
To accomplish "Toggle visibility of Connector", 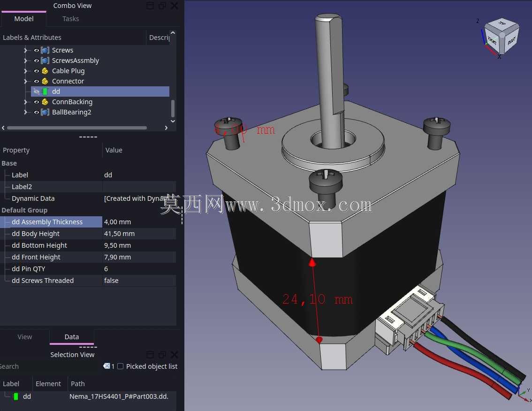I will click(x=36, y=81).
